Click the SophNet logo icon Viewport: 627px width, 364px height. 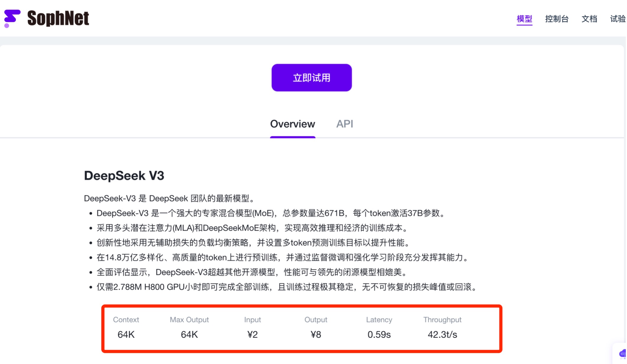12,18
